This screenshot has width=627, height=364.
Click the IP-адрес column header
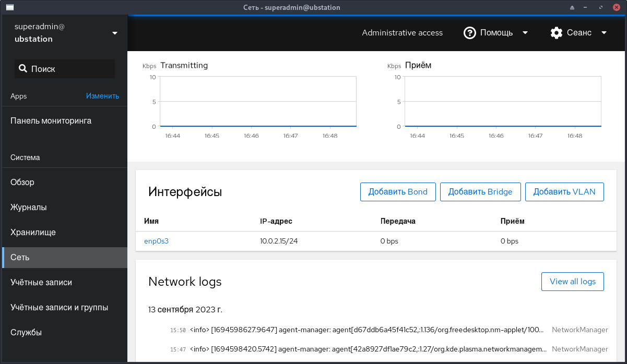tap(276, 221)
